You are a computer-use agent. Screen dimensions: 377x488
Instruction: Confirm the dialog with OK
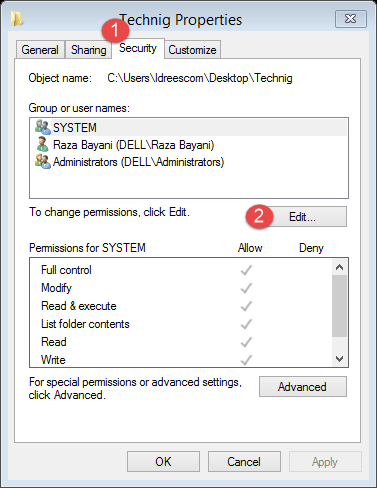(163, 462)
